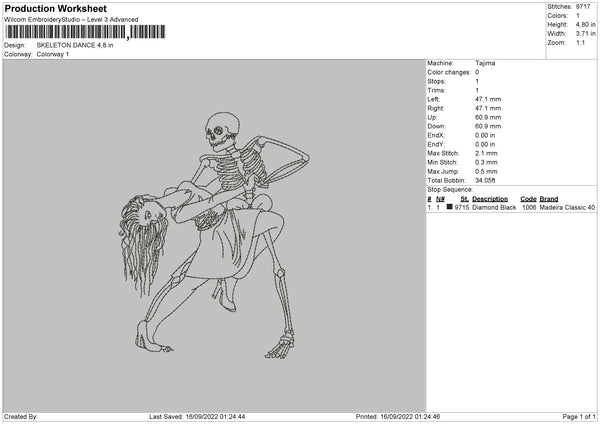Click the SKELETON DANCE design name

pos(75,45)
